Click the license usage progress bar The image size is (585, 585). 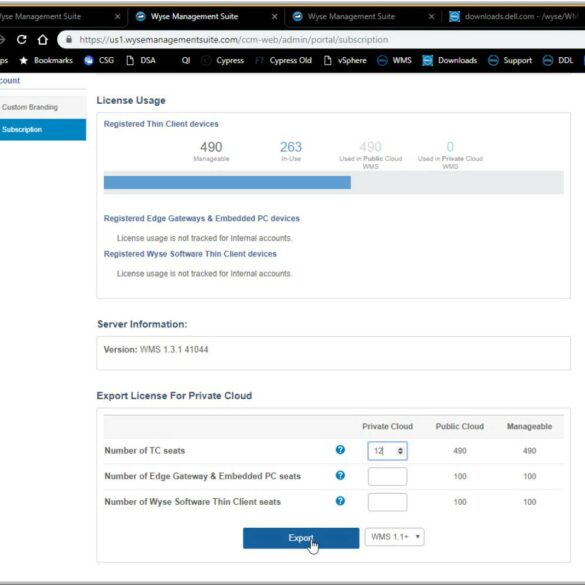334,182
